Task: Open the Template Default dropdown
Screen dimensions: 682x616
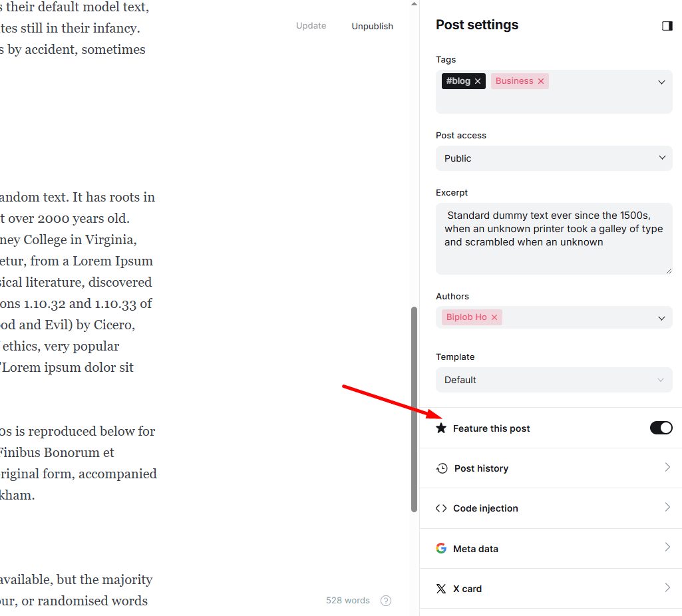Action: [x=554, y=380]
